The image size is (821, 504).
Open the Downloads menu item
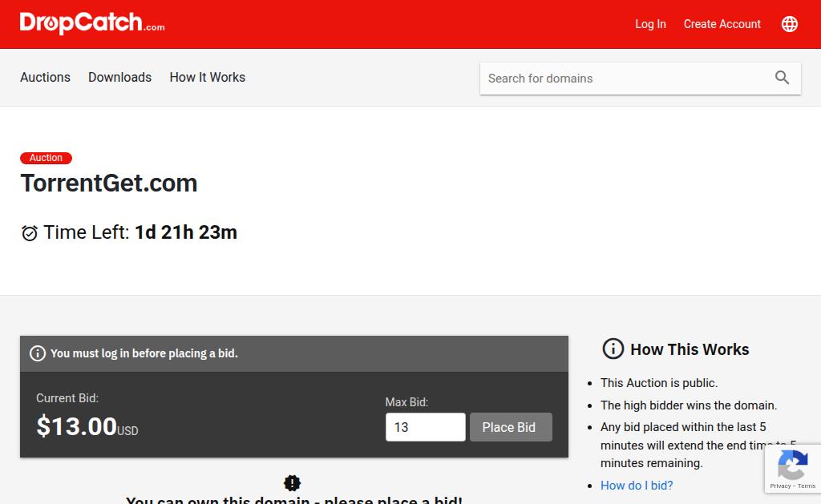pos(120,78)
